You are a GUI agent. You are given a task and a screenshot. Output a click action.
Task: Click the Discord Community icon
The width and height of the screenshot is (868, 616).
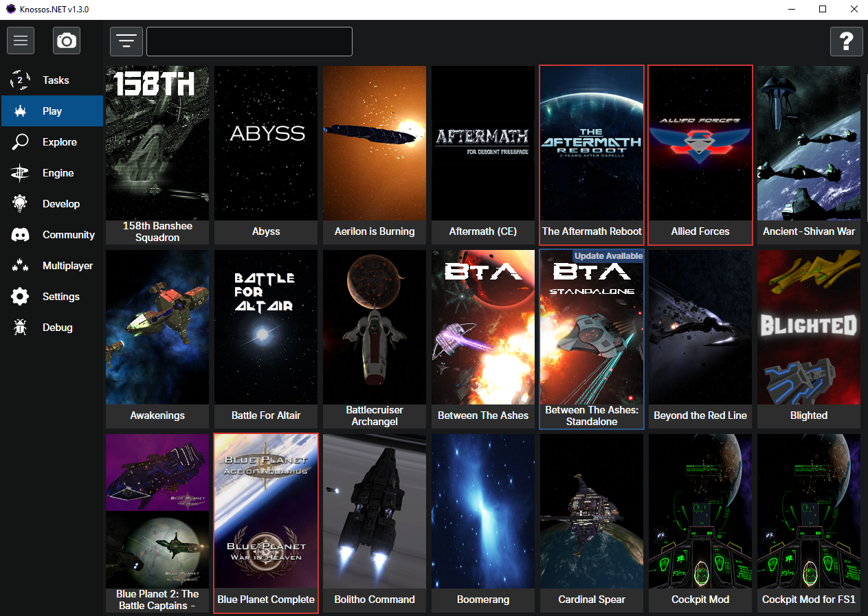[x=20, y=235]
